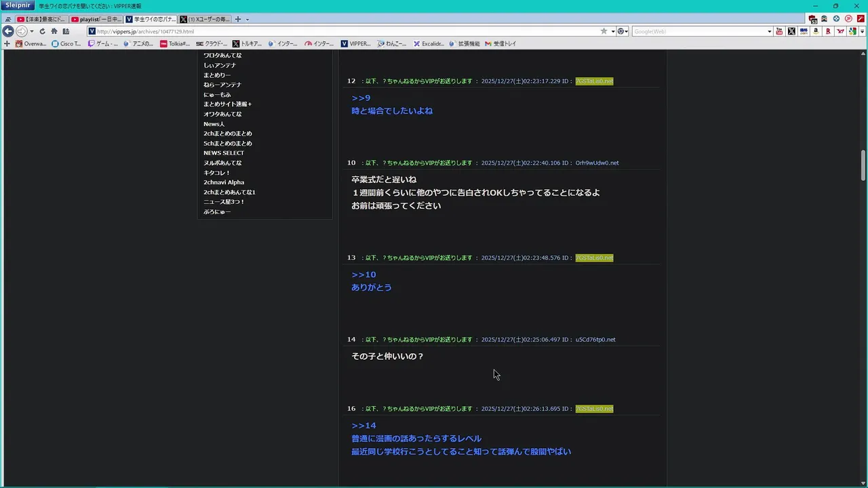The width and height of the screenshot is (868, 488).
Task: Follow the >>10 reply anchor link
Action: [x=363, y=274]
